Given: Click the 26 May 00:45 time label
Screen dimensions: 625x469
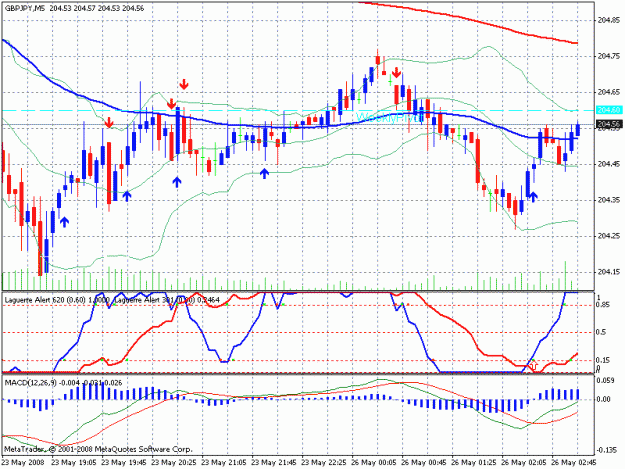Looking at the screenshot, I should (x=424, y=463).
